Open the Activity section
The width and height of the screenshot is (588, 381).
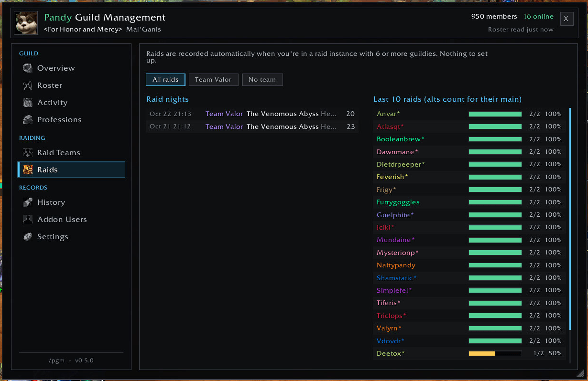pyautogui.click(x=72, y=103)
